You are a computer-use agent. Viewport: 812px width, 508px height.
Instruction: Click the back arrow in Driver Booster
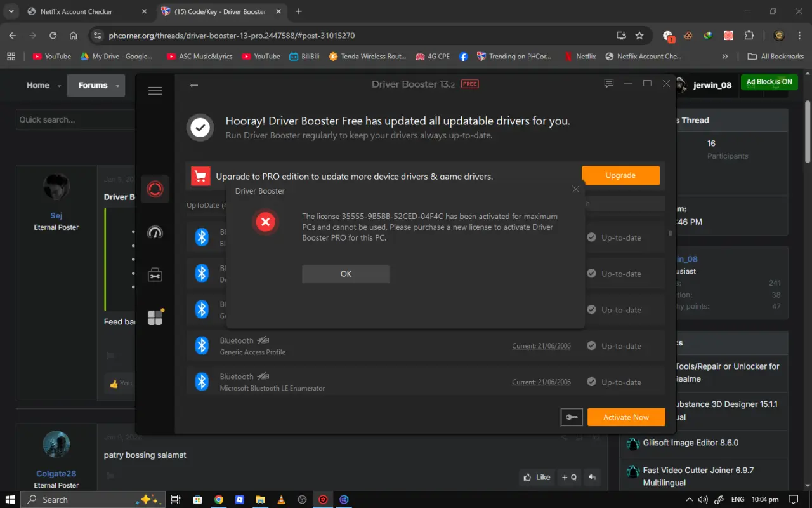(194, 85)
